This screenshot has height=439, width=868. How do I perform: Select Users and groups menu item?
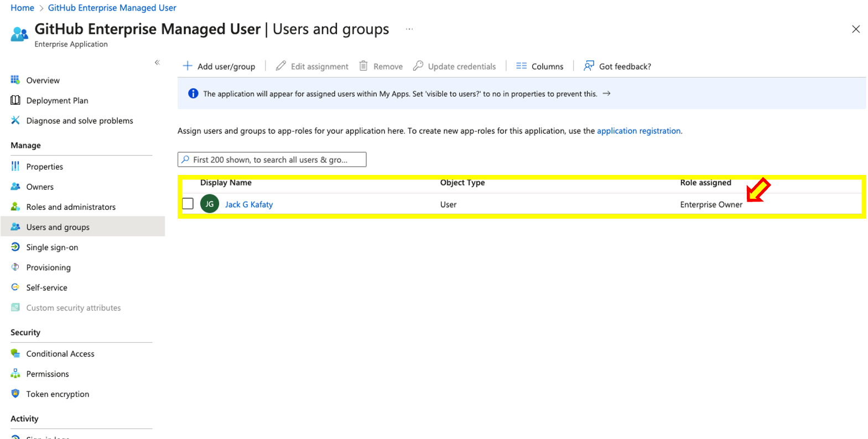(83, 226)
